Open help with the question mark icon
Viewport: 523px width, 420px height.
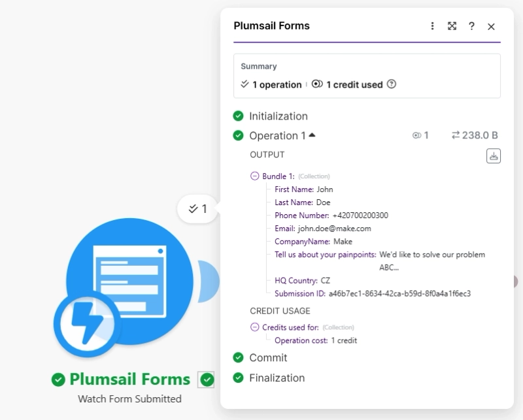click(471, 26)
